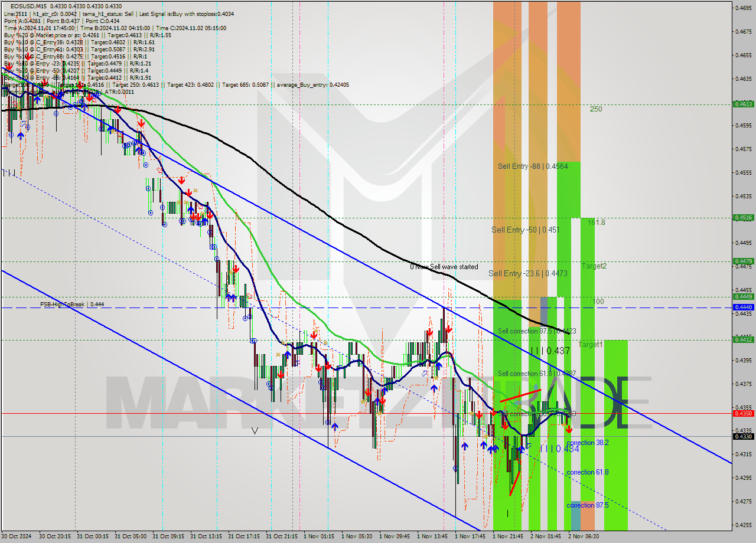Select 'FSB-HighToBreak | 0.444' label
The width and height of the screenshot is (756, 543).
click(72, 305)
